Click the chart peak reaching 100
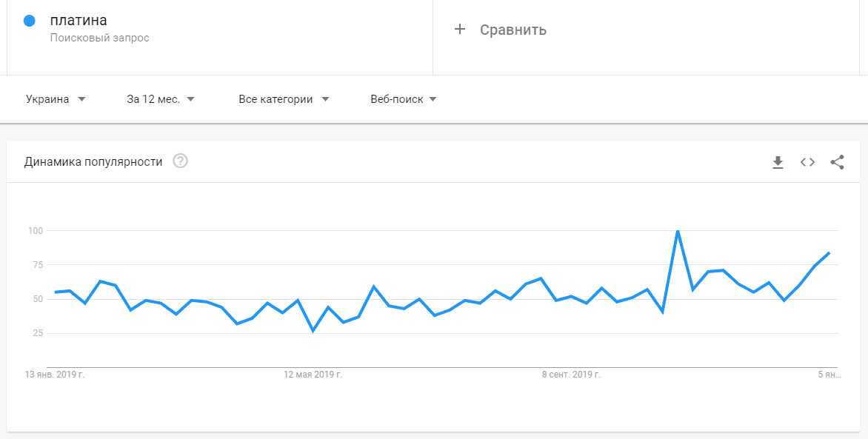 (677, 230)
